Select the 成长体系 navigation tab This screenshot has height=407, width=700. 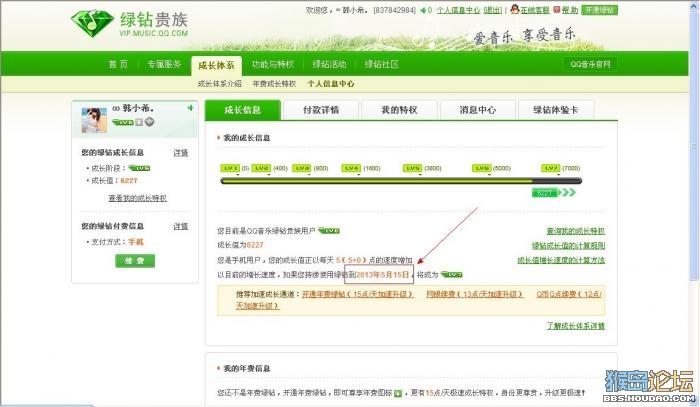click(x=217, y=66)
